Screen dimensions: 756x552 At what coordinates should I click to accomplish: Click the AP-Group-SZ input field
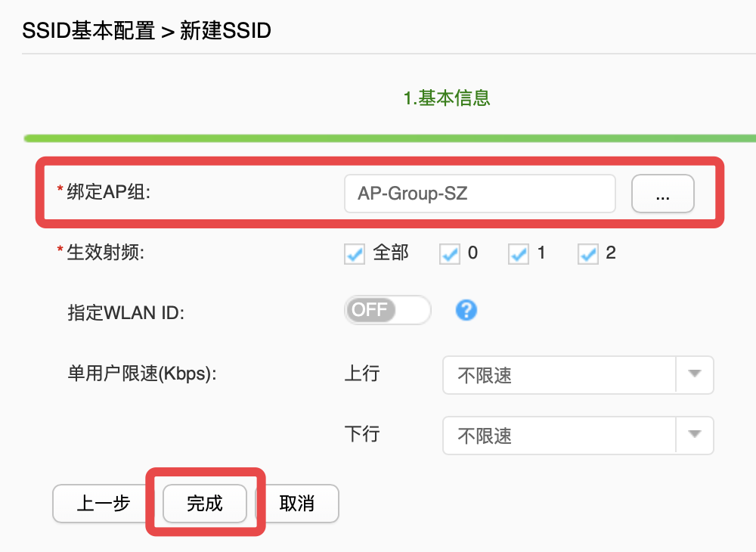tap(479, 194)
